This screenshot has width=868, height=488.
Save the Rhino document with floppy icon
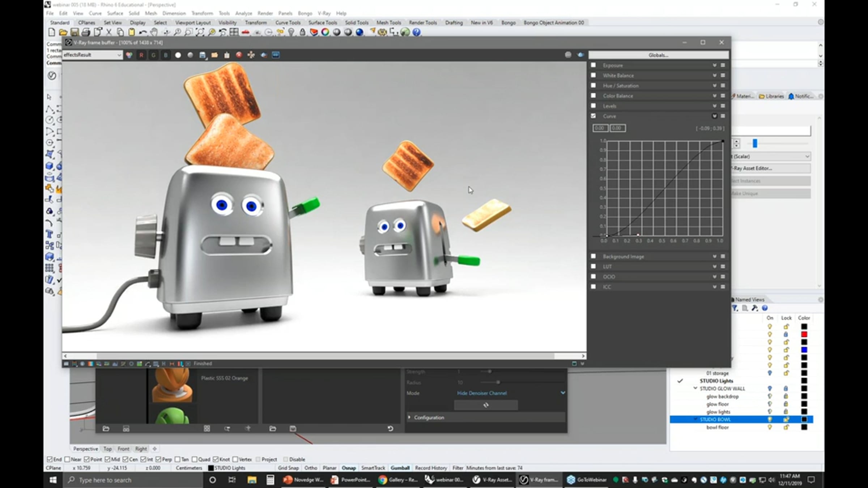[x=75, y=32]
